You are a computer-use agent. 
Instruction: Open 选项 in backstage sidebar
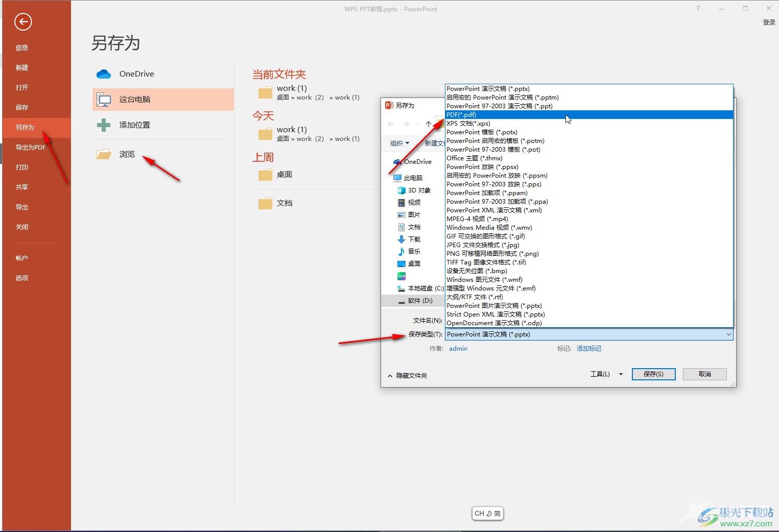tap(36, 278)
